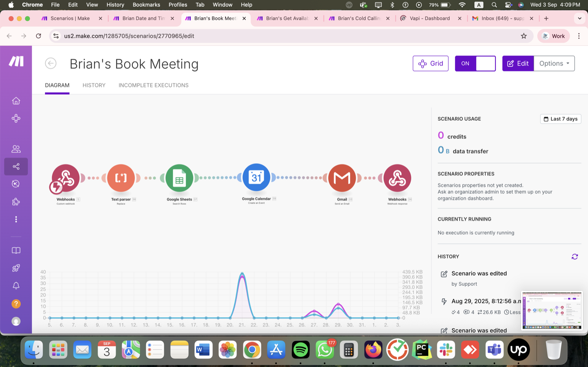Viewport: 588px width, 367px height.
Task: Click the Grid button
Action: click(430, 63)
